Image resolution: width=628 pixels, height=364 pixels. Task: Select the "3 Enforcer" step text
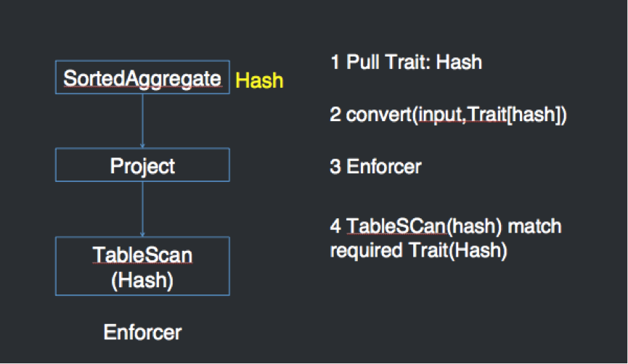click(x=375, y=167)
